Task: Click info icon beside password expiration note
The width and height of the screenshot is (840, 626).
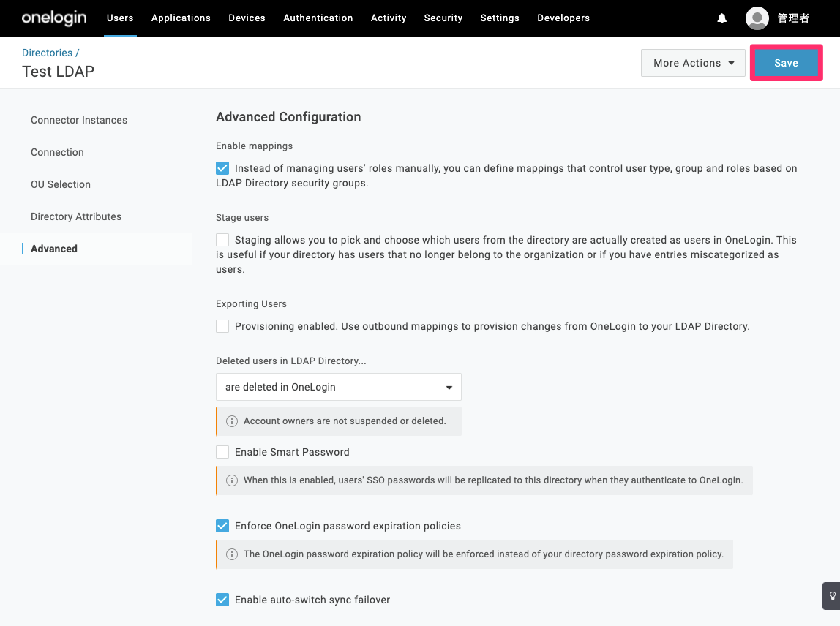Action: tap(232, 554)
